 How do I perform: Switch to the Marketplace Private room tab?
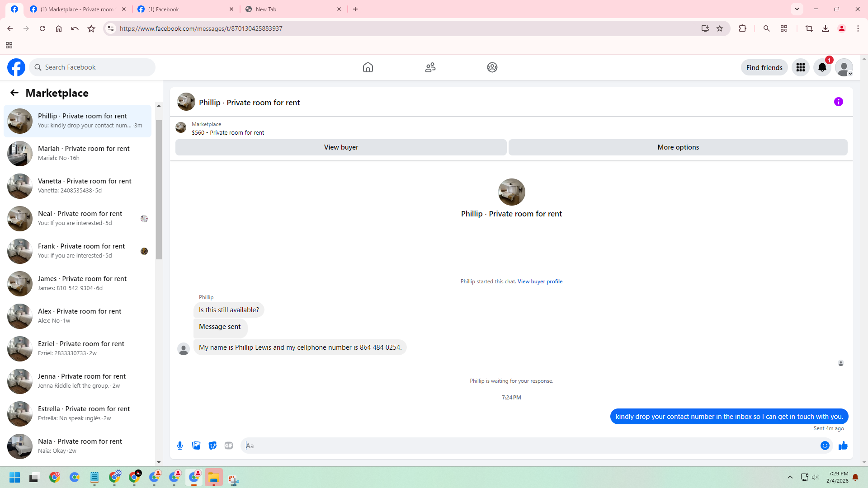click(x=77, y=9)
